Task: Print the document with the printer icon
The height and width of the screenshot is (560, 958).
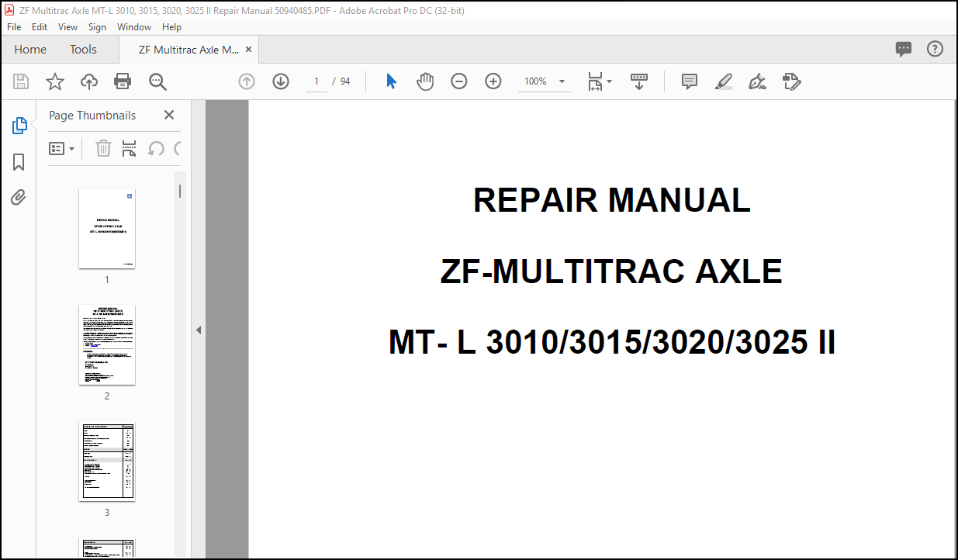Action: point(123,81)
